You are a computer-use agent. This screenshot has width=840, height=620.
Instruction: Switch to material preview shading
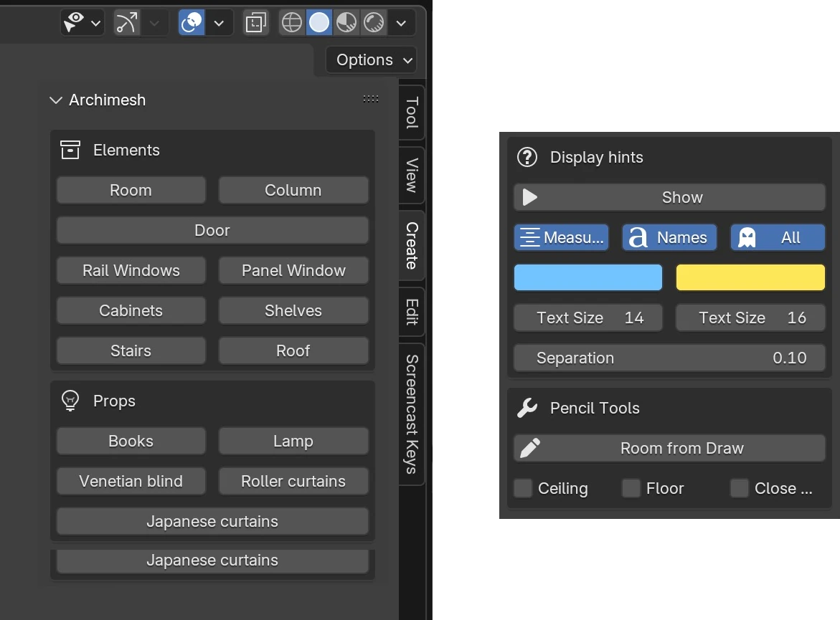pyautogui.click(x=346, y=24)
